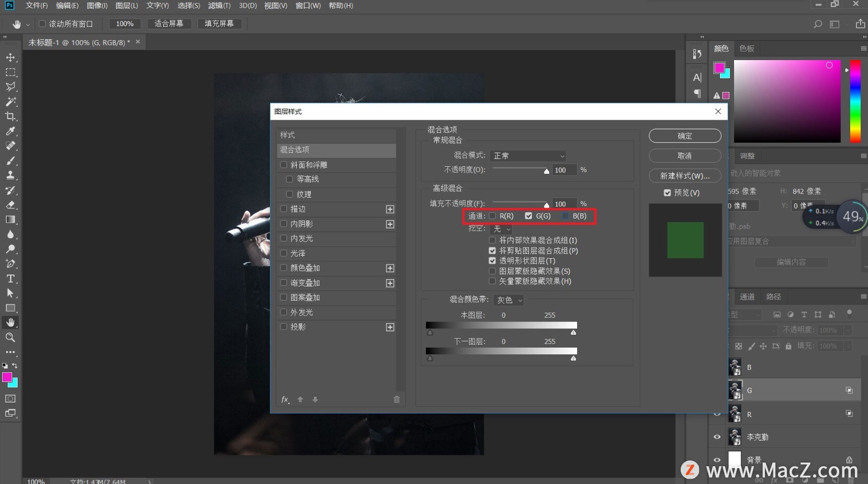The height and width of the screenshot is (484, 868).
Task: Enable the B(B) channel checkbox
Action: click(x=565, y=216)
